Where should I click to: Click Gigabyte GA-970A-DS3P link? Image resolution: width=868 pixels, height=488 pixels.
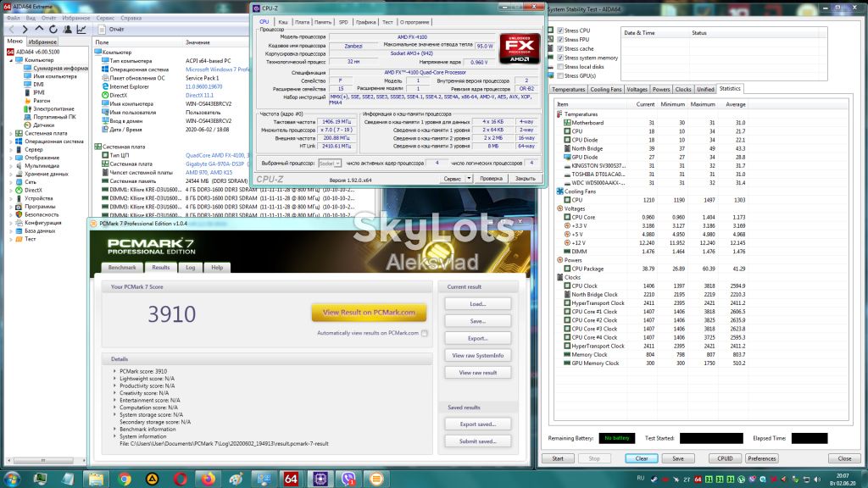tap(214, 164)
